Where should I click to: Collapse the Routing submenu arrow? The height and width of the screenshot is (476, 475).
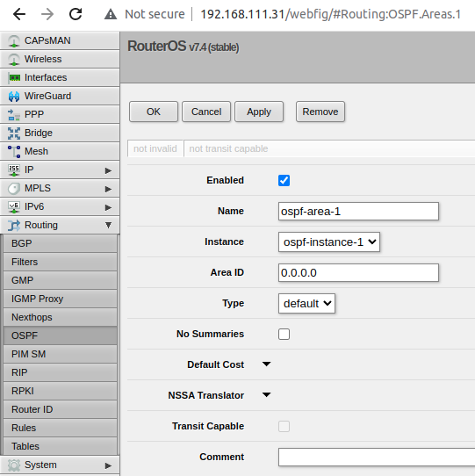pos(108,225)
